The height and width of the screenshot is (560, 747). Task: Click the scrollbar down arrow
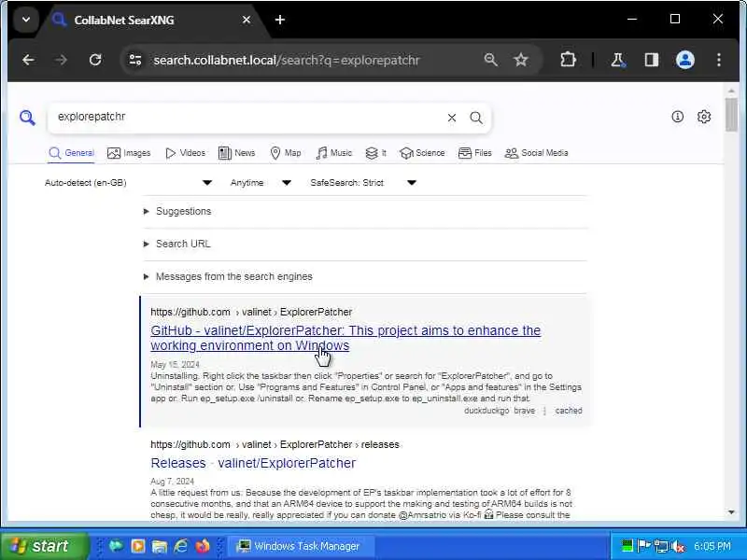point(731,512)
